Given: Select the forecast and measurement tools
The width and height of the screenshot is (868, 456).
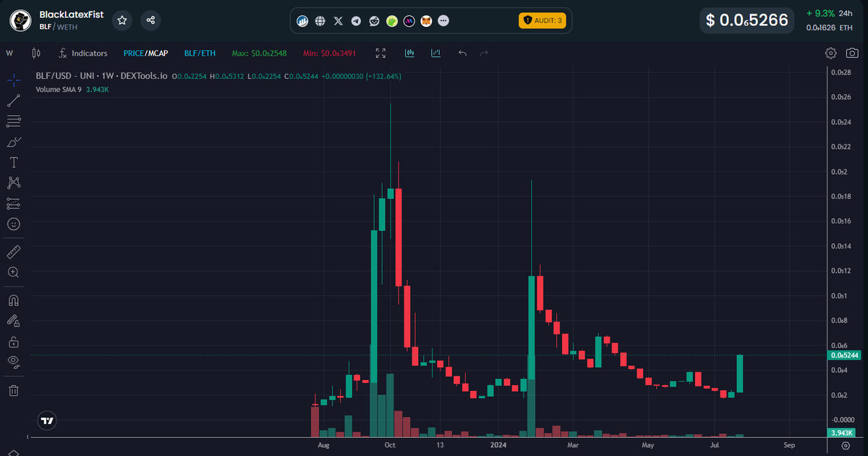Looking at the screenshot, I should tap(13, 203).
